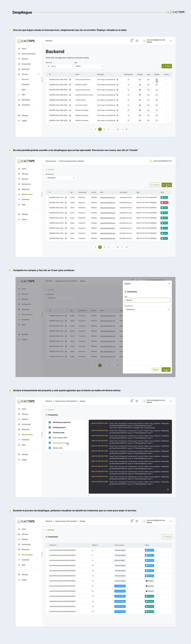The width and height of the screenshot is (191, 644).
Task: Open API keys in deploys list screen sidebar
Action: pos(25,174)
